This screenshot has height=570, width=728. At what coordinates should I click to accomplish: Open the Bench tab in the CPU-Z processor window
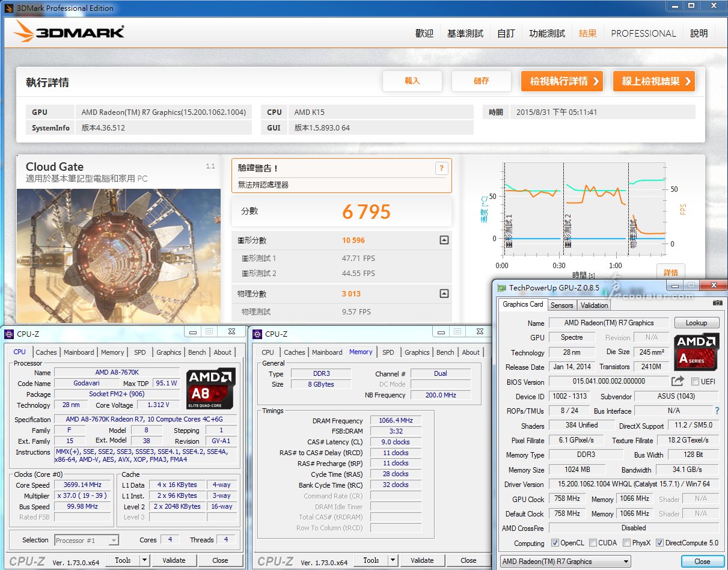(x=197, y=352)
